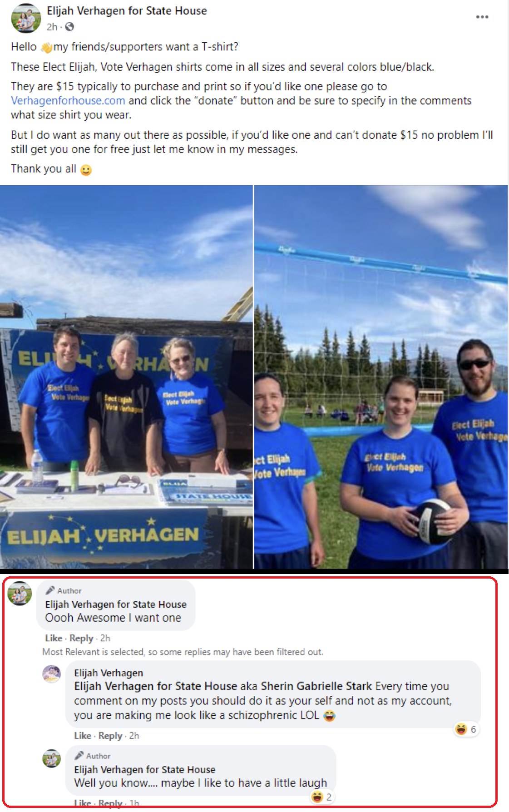Like the 'Oooh Awesome I want one' comment

pos(54,638)
